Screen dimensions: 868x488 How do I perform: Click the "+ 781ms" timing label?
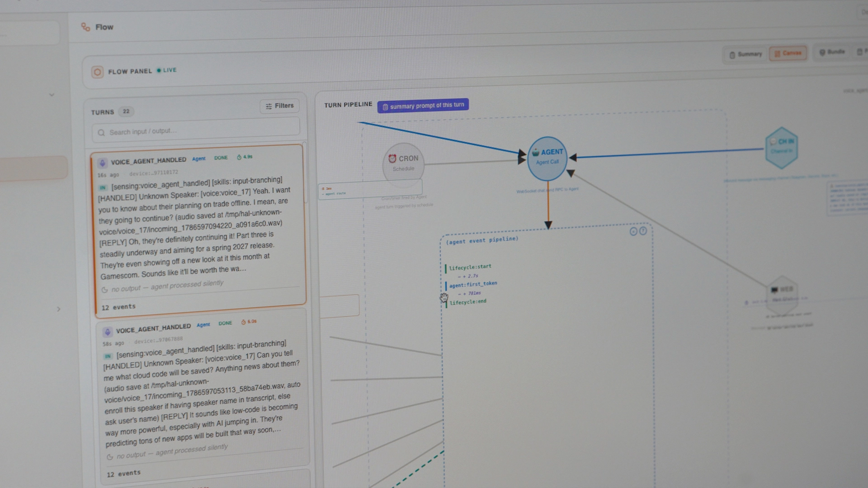click(x=470, y=294)
